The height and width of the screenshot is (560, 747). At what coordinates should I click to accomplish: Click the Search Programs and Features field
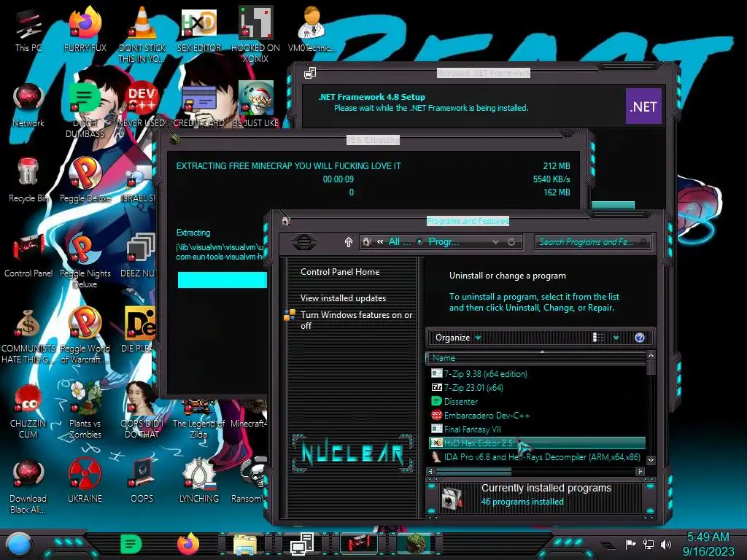(x=592, y=242)
